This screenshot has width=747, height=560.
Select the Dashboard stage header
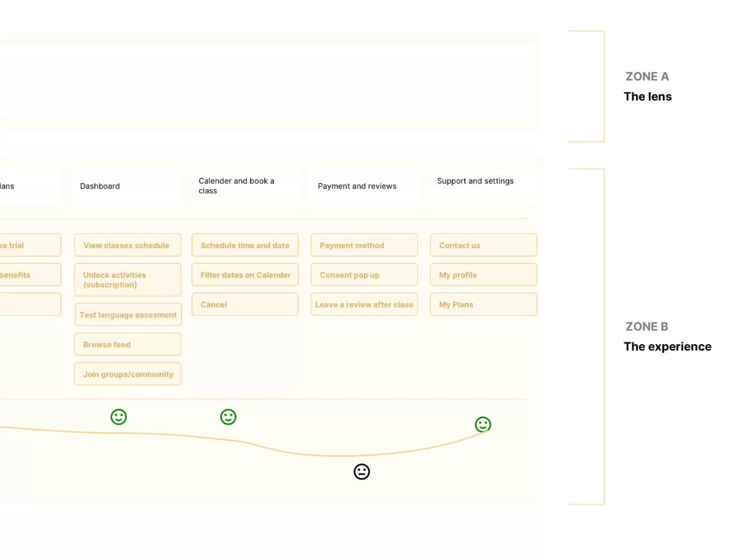point(127,186)
